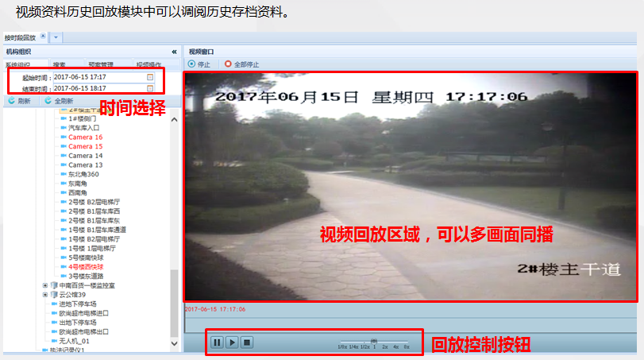Open calendar picker for start time
Screen dimensions: 644x360
pyautogui.click(x=150, y=77)
